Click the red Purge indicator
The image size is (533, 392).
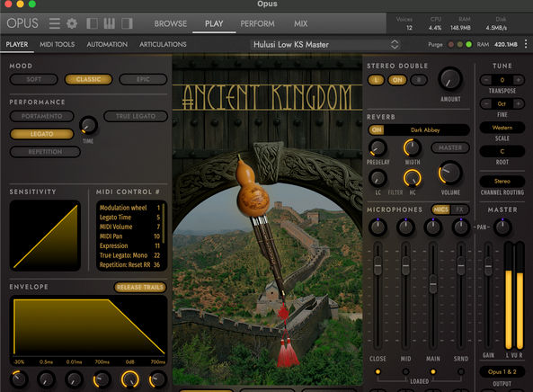451,45
